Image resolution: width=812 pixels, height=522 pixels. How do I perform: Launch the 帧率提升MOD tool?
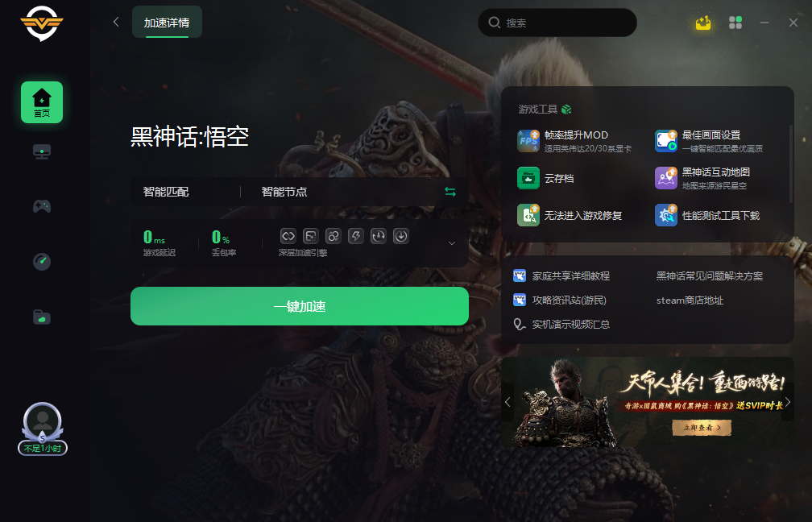coord(575,142)
